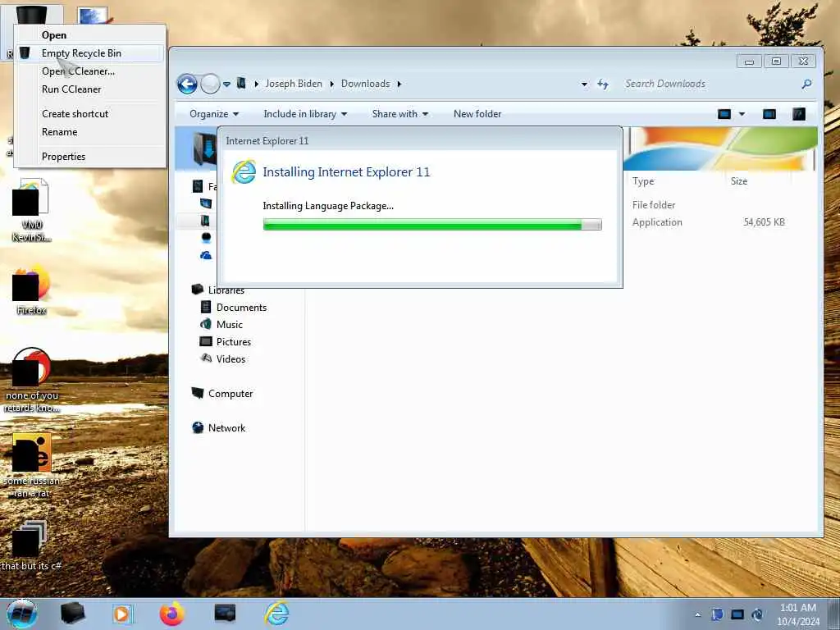Open taskbar file explorer folder icon
Image resolution: width=840 pixels, height=630 pixels.
tap(72, 614)
